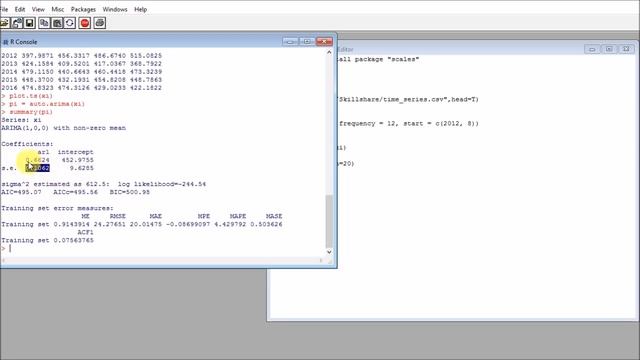
Task: Click the MASE value 0.503626
Action: (266, 224)
